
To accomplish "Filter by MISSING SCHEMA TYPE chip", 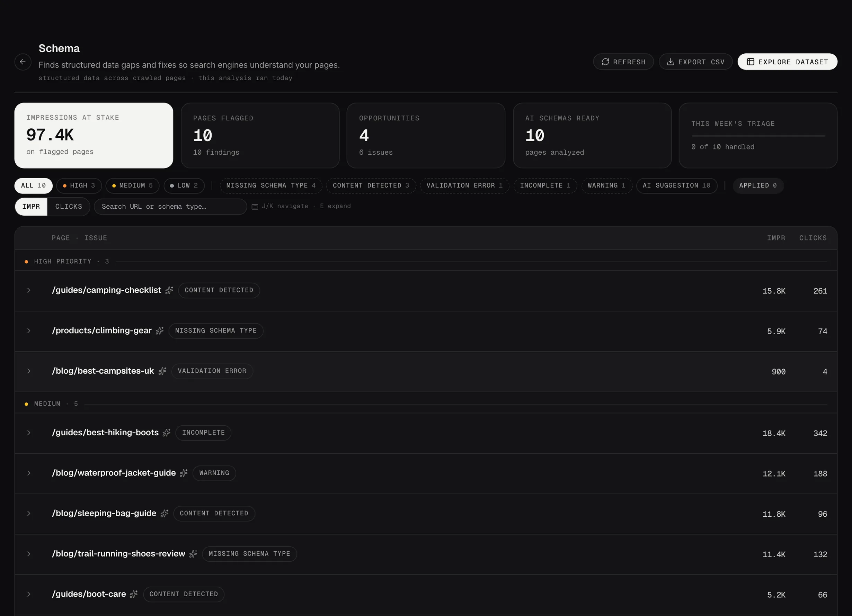I will click(x=271, y=186).
